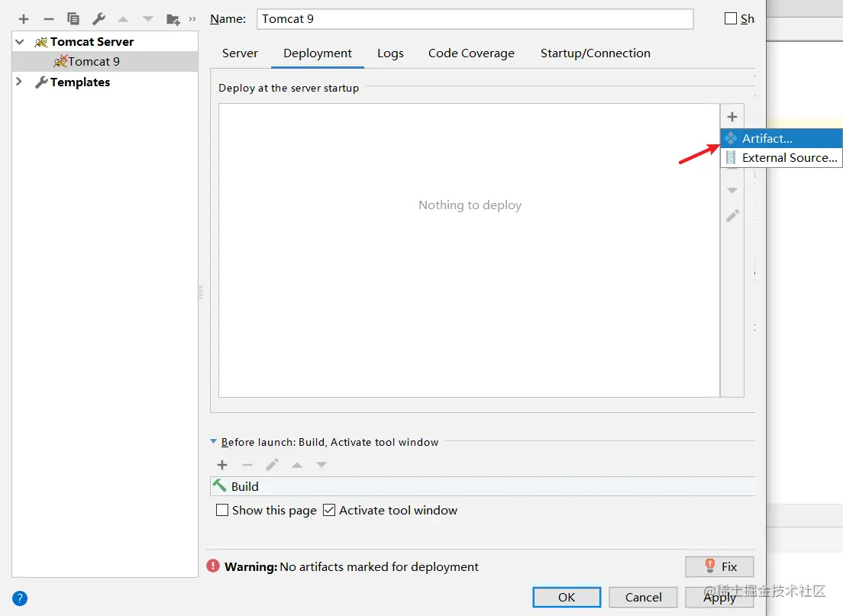Click the Apply button
Image resolution: width=843 pixels, height=616 pixels.
click(x=719, y=597)
